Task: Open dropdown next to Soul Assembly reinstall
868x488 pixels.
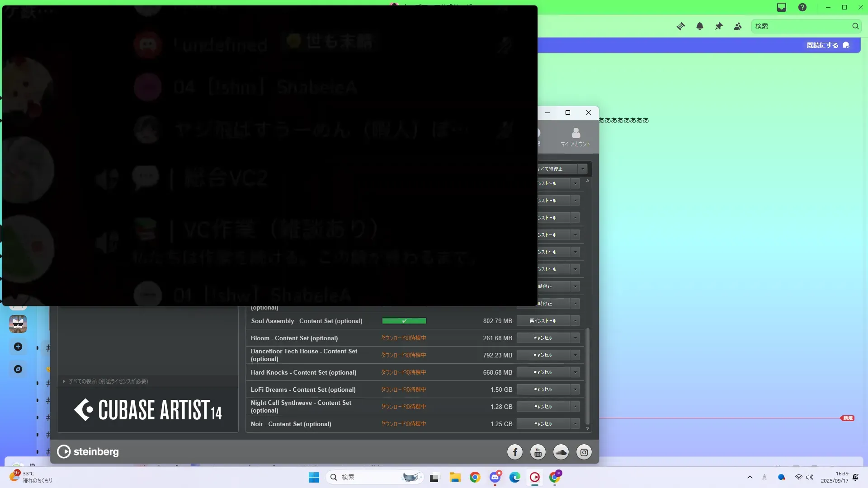Action: [575, 321]
